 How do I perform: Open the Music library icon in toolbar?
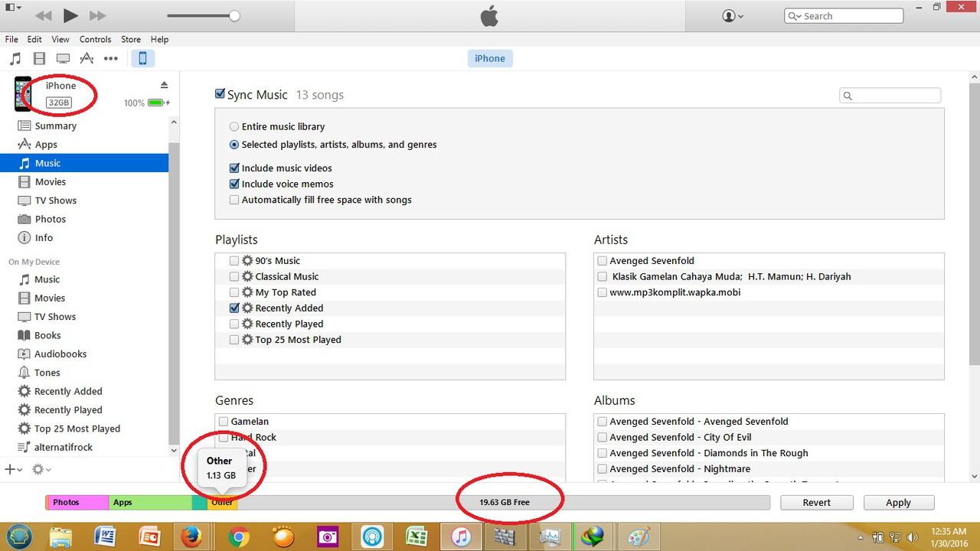15,58
